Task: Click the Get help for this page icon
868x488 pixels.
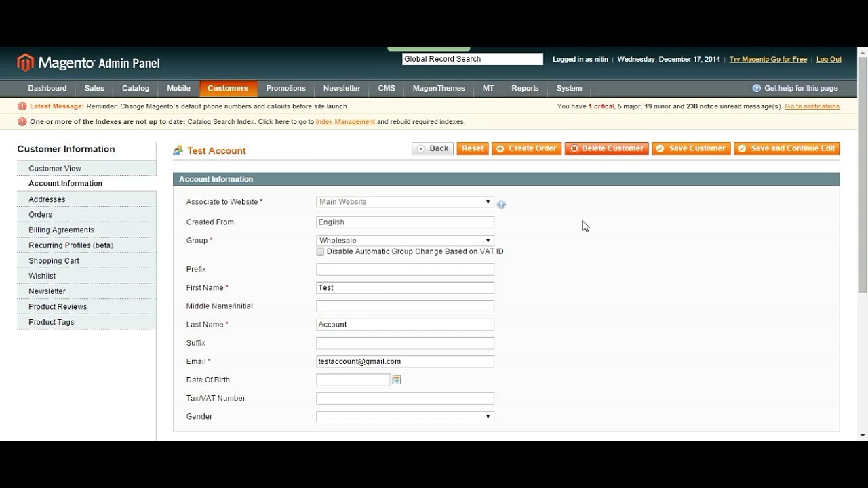Action: [x=757, y=88]
